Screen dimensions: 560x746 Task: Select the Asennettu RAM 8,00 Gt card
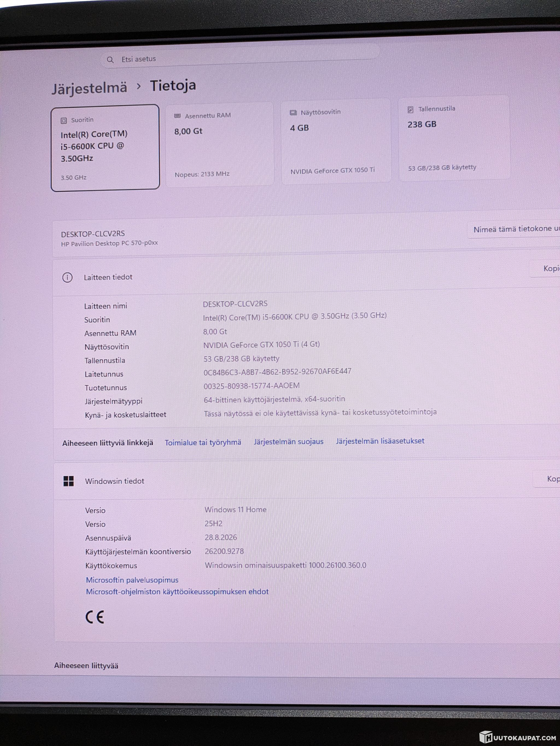click(220, 144)
